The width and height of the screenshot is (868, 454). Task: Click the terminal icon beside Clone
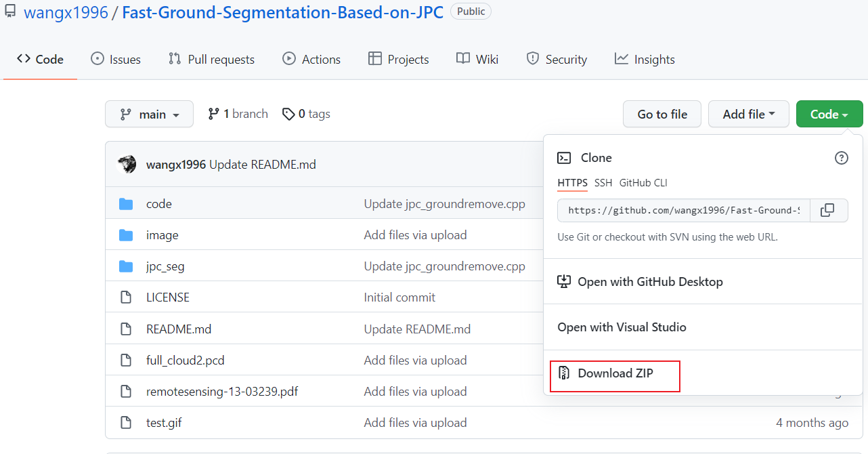tap(564, 157)
